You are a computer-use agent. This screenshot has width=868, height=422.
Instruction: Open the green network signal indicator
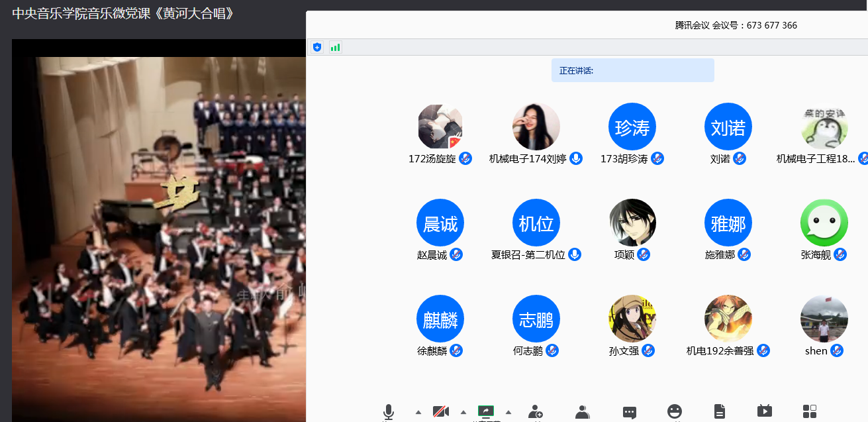[x=336, y=47]
